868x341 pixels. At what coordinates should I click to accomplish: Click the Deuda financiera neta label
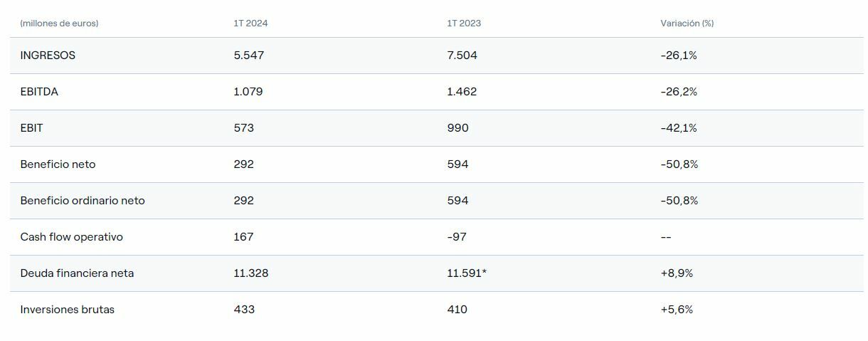point(77,273)
